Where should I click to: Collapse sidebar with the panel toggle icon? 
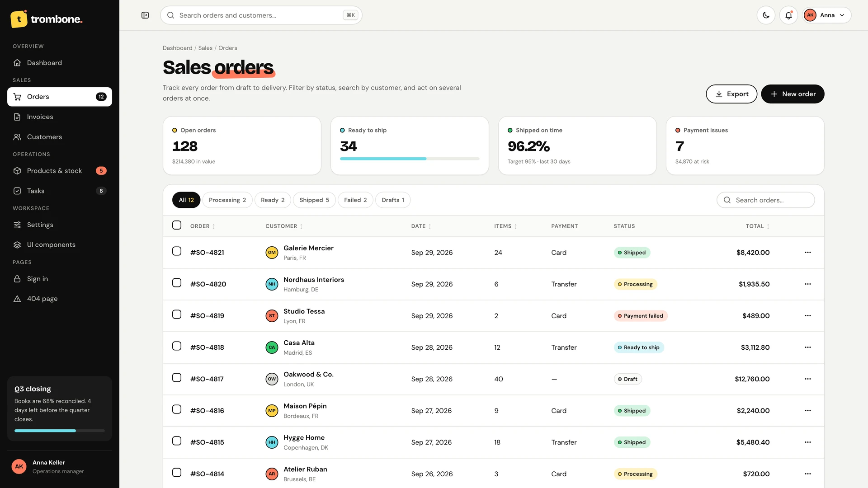[145, 15]
